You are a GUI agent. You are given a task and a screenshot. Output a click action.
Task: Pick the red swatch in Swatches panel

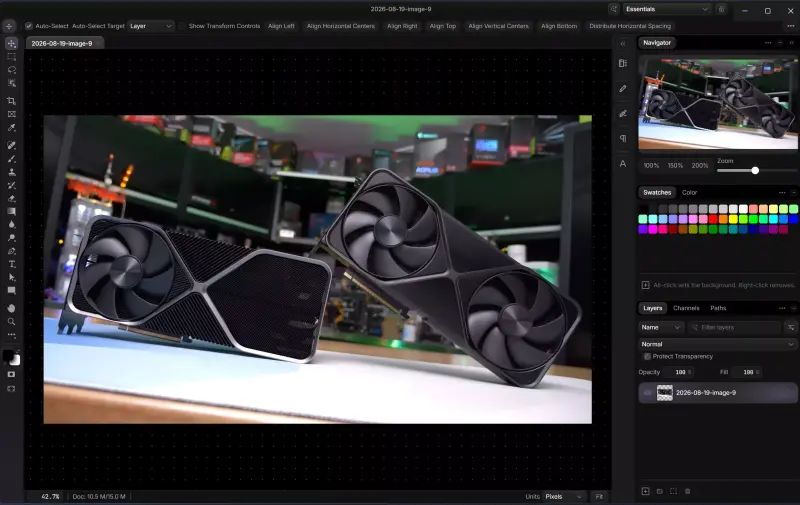713,219
